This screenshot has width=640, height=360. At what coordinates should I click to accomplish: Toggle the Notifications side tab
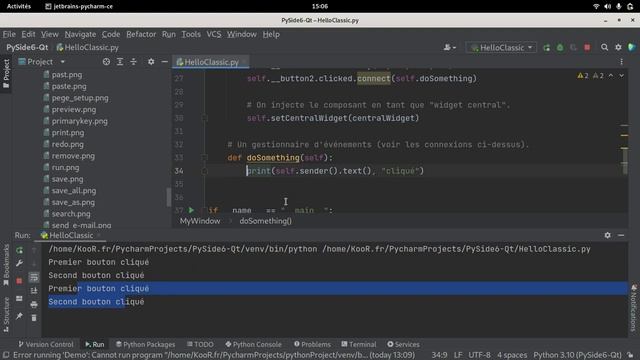[x=633, y=308]
